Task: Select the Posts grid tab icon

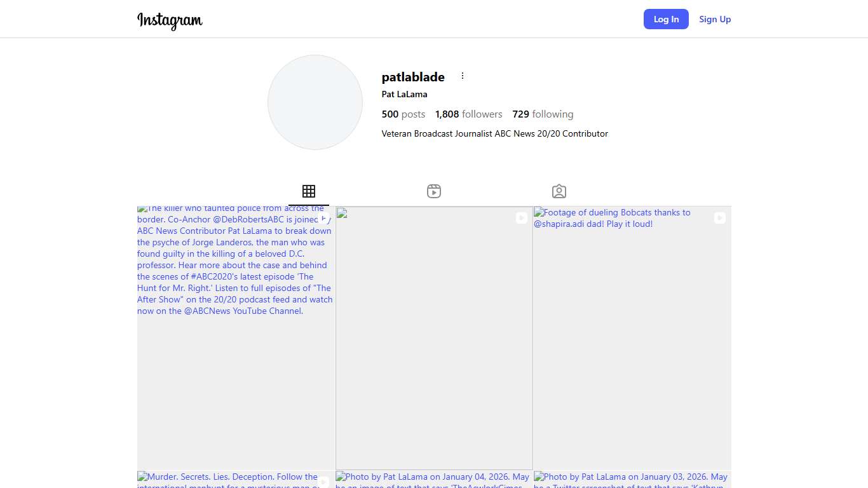Action: point(309,191)
